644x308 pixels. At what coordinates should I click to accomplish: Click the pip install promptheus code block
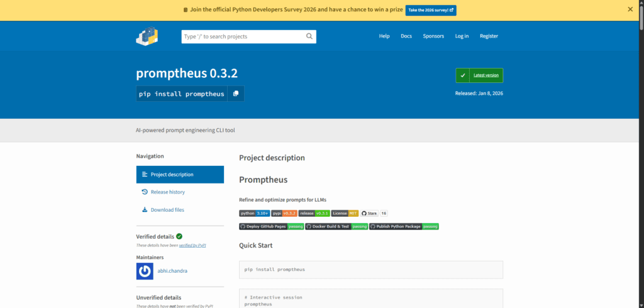[x=371, y=270]
